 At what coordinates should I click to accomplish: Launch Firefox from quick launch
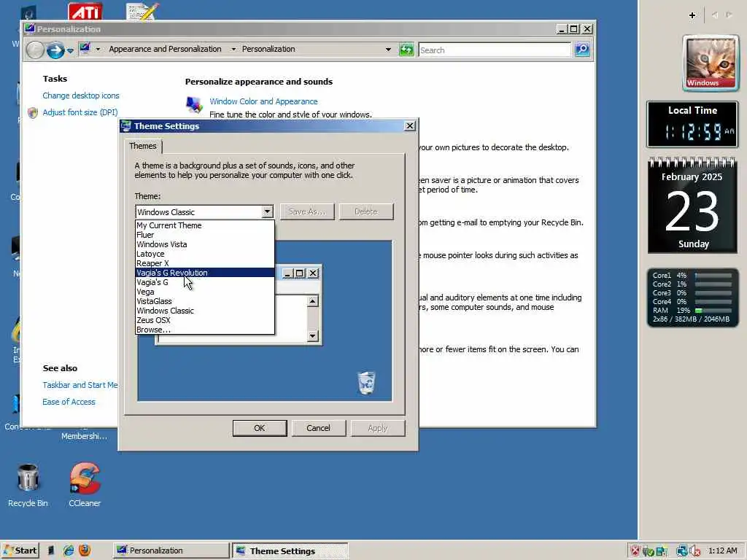point(85,551)
